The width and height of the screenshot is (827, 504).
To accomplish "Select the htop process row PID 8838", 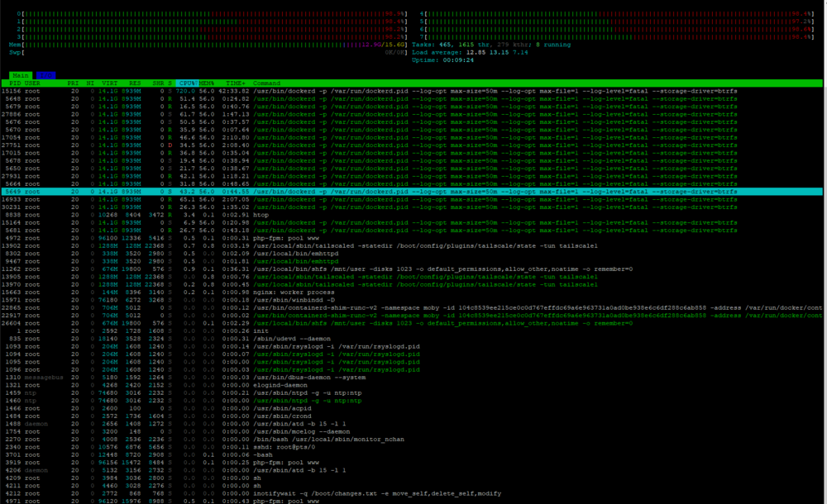I will click(411, 215).
